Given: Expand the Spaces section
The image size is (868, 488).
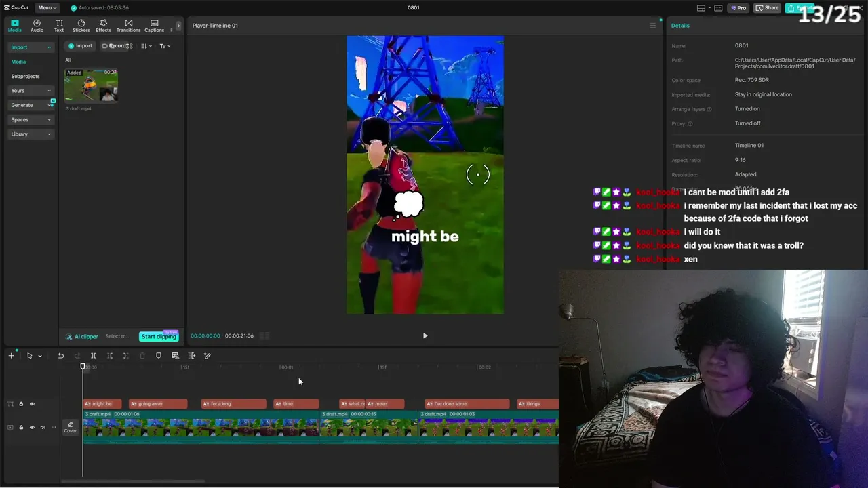Looking at the screenshot, I should [31, 119].
